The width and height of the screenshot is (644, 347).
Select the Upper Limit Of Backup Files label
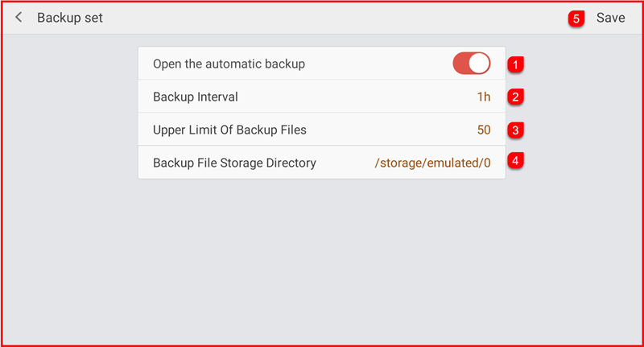(229, 130)
